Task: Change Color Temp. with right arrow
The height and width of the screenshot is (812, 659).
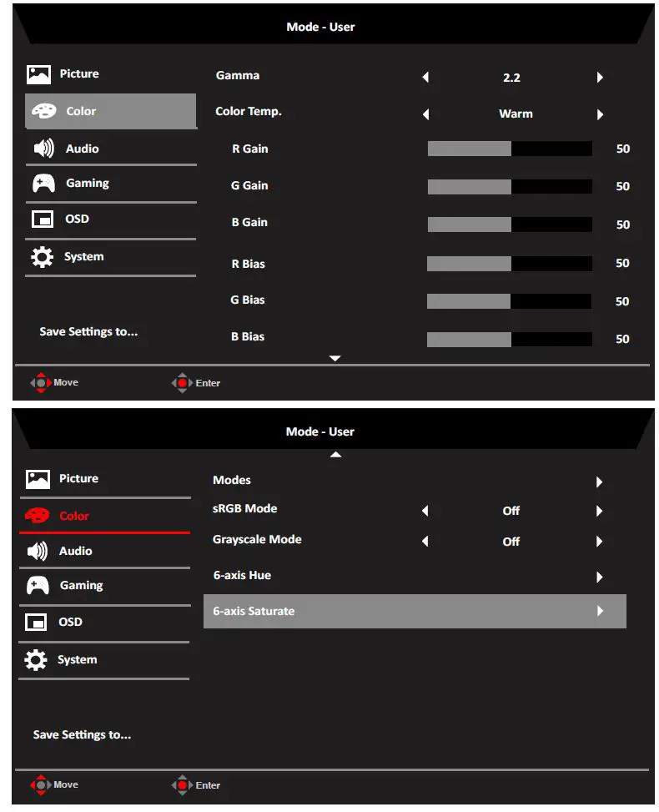Action: tap(600, 114)
